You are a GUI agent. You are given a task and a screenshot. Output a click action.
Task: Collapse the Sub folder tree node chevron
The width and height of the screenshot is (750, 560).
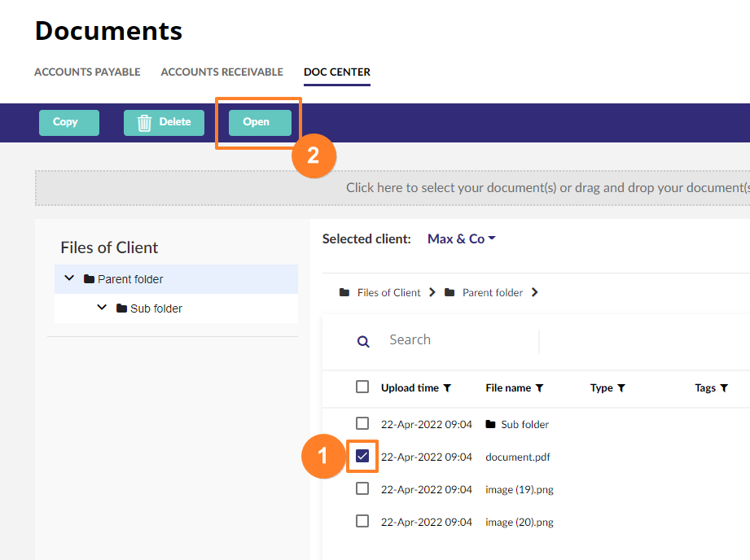coord(102,307)
